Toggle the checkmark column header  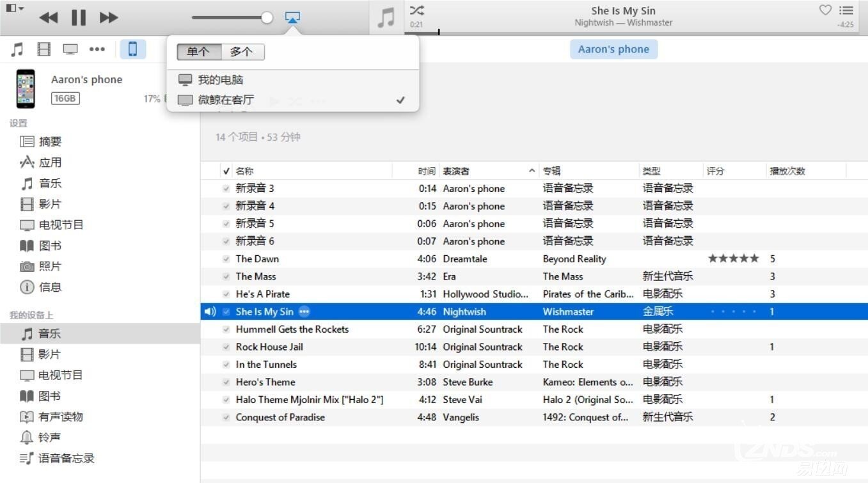click(226, 171)
